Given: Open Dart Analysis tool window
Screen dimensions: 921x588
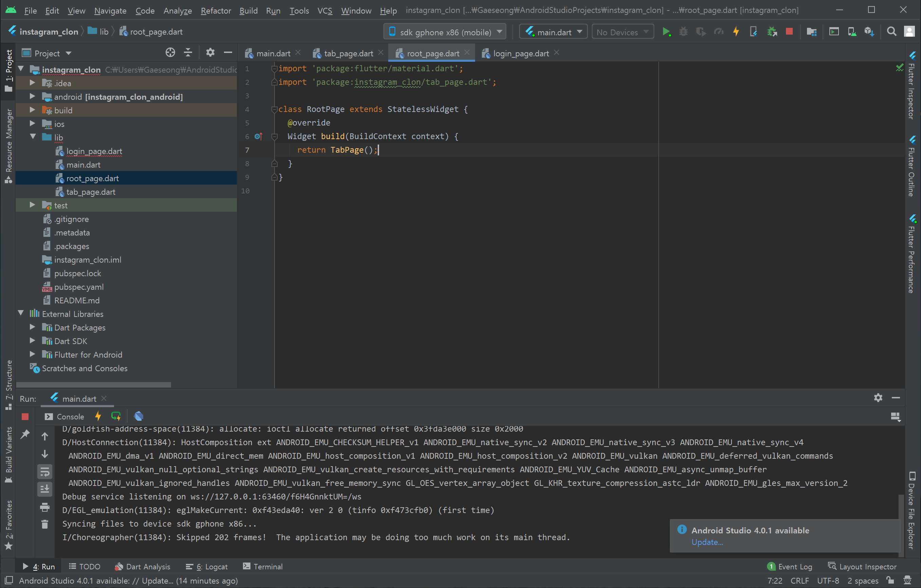Looking at the screenshot, I should [x=143, y=567].
